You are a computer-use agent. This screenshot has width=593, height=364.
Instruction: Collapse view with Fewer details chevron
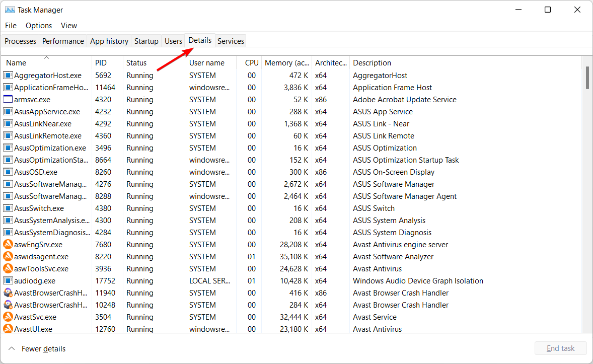click(12, 348)
